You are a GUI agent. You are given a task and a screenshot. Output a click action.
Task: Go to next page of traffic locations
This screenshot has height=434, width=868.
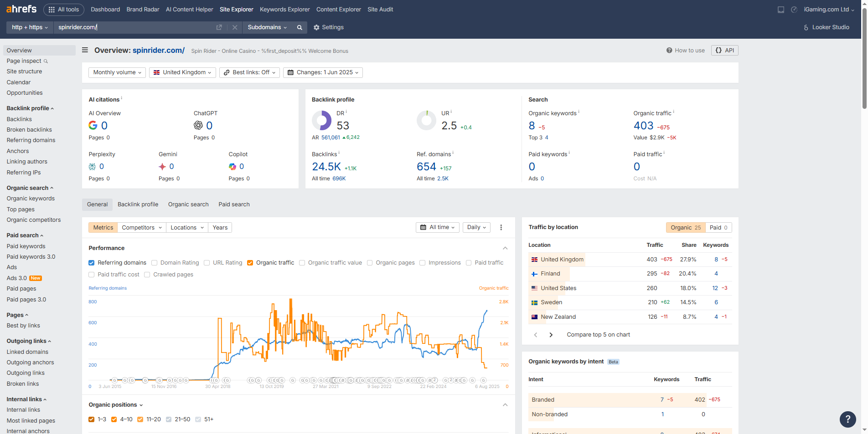[x=551, y=335]
